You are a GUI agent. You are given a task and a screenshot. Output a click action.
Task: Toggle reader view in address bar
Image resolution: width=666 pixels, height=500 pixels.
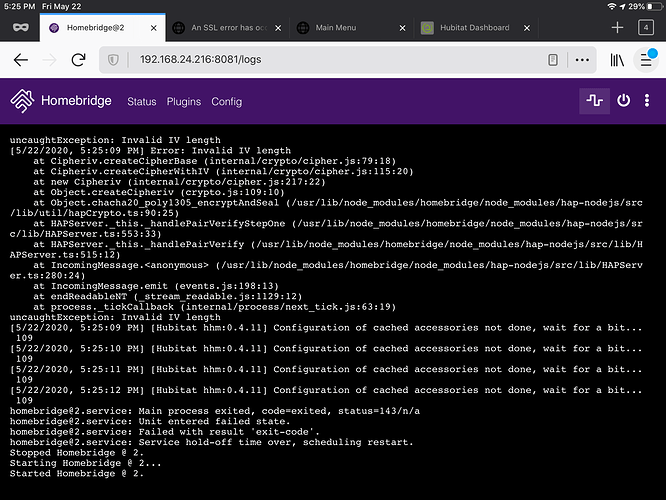[553, 60]
